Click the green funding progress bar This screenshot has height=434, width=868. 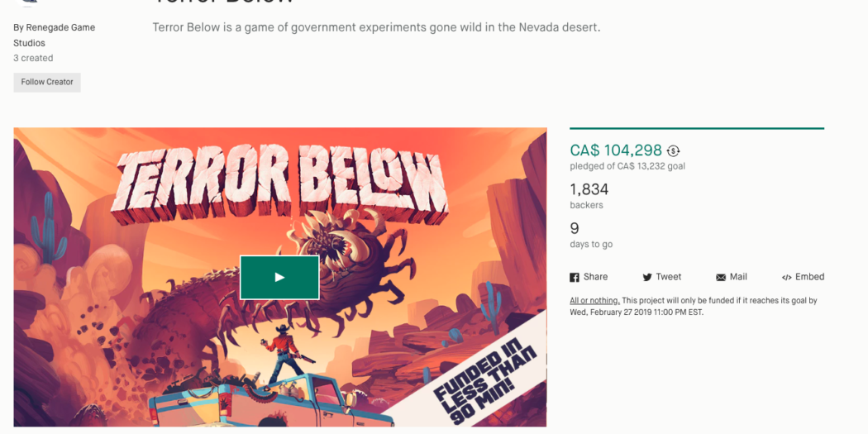(x=697, y=128)
